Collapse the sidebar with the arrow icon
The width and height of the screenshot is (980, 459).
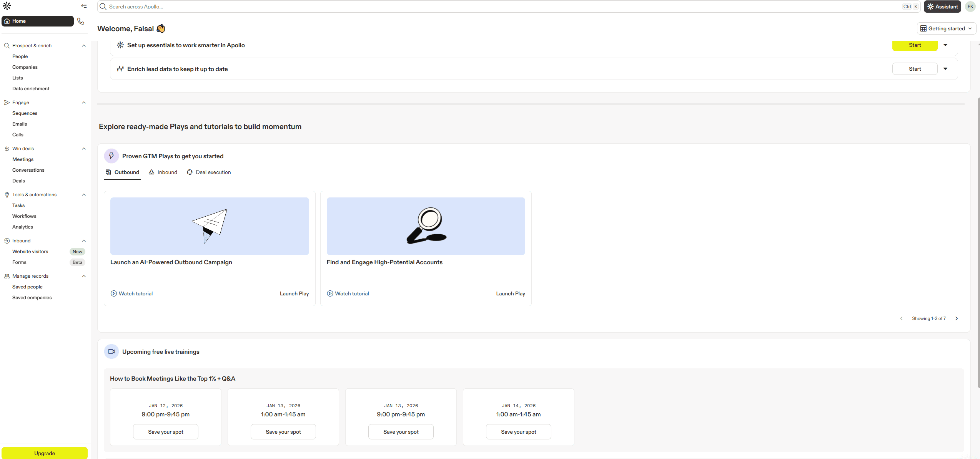pyautogui.click(x=83, y=6)
